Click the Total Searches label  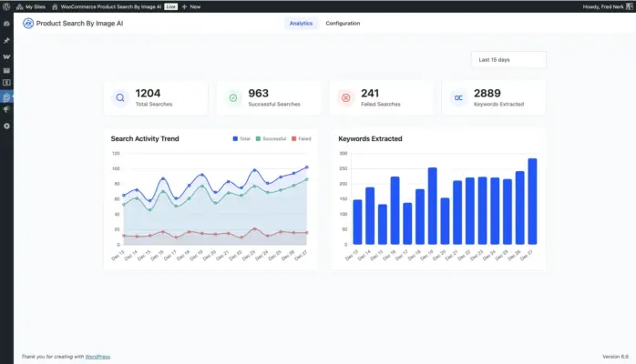click(154, 104)
